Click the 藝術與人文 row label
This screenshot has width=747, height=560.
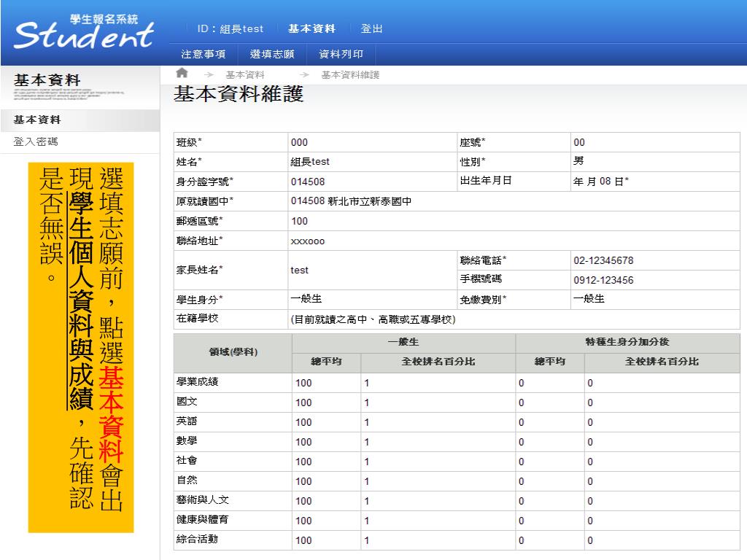click(203, 500)
